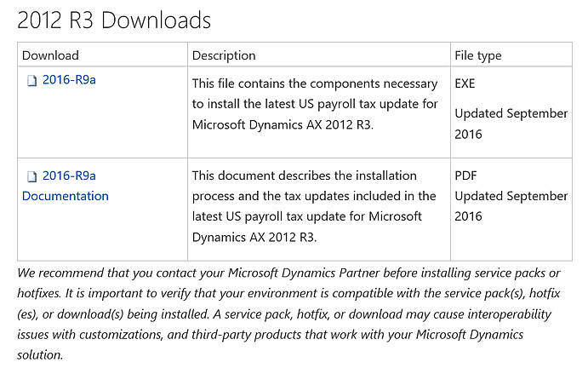Open the 2016-R9a EXE download link
588x368 pixels.
[x=69, y=79]
